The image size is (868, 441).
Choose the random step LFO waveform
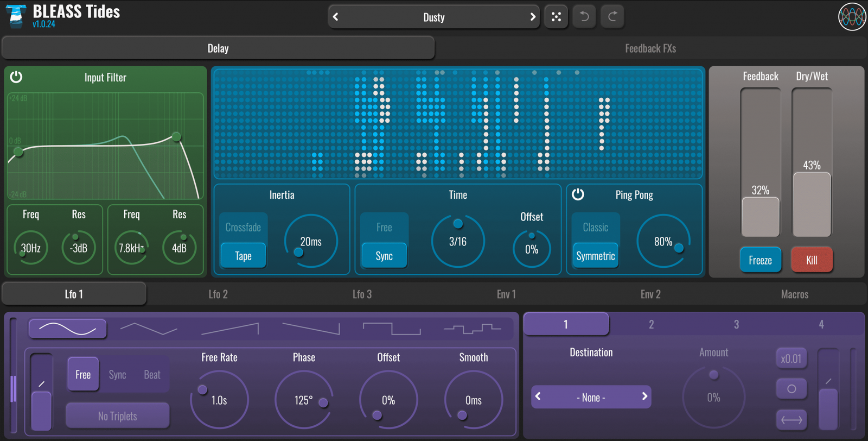472,329
